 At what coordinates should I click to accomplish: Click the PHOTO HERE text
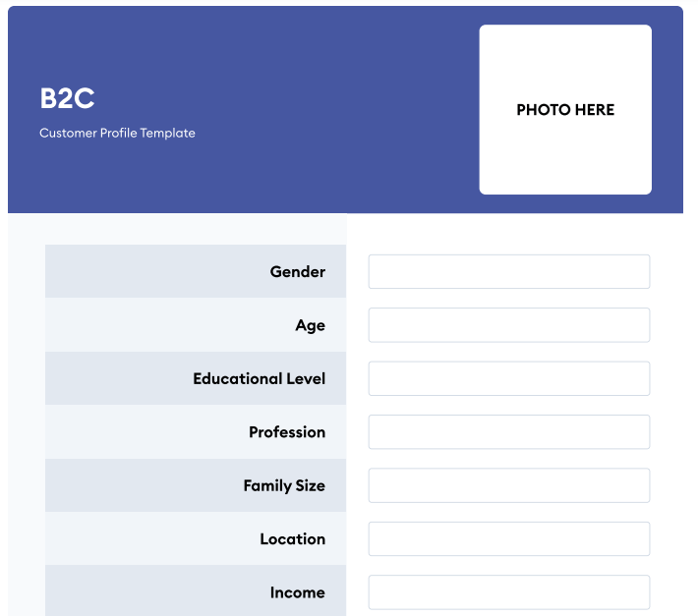click(x=565, y=110)
